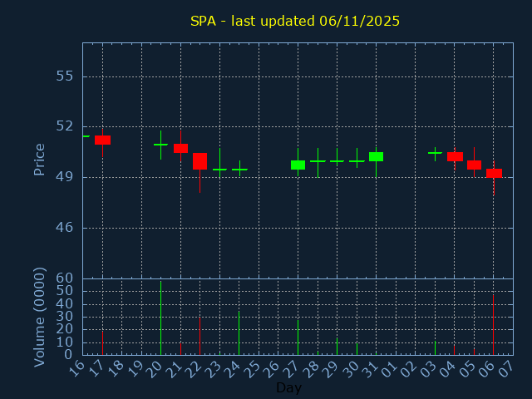This screenshot has width=532, height=399.
Task: Click the large red candlestick on day 22
Action: pyautogui.click(x=199, y=161)
